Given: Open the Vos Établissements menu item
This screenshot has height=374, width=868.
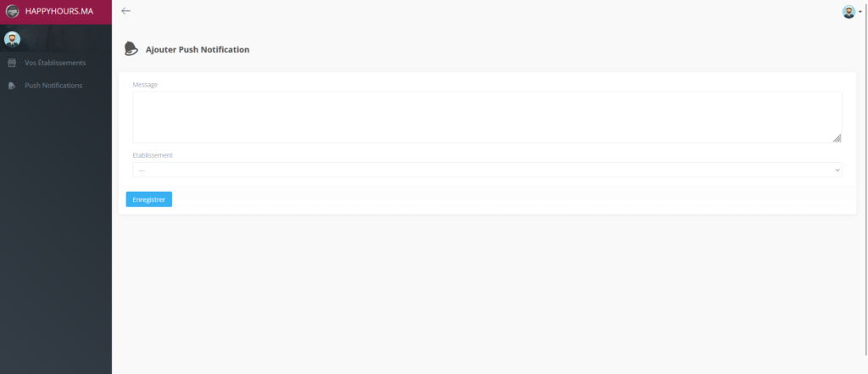Looking at the screenshot, I should point(55,63).
